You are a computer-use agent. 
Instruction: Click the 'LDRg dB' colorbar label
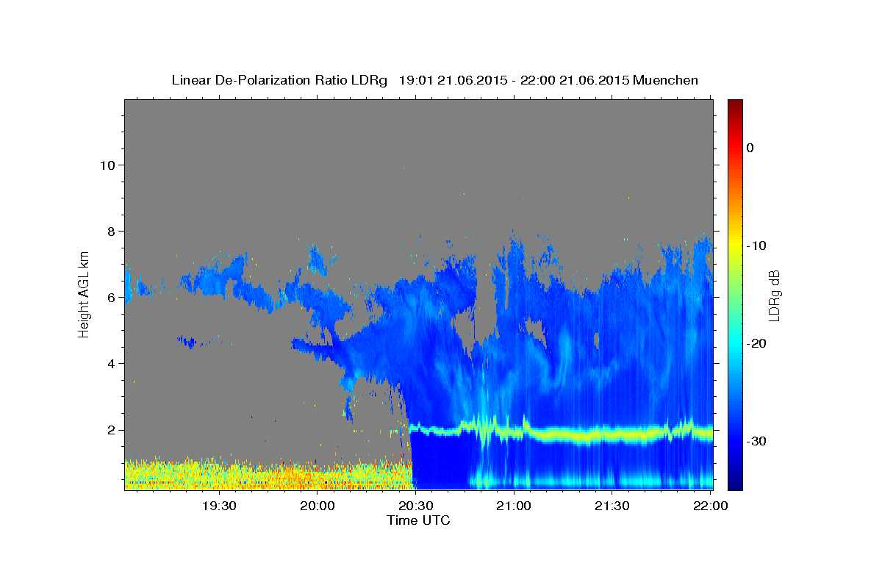tap(773, 295)
